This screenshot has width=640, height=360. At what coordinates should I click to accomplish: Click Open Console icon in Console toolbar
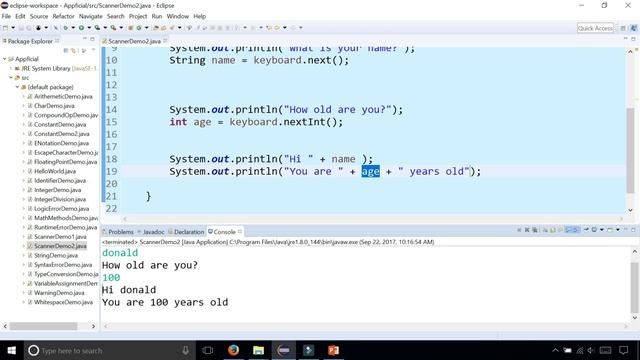tap(610, 230)
